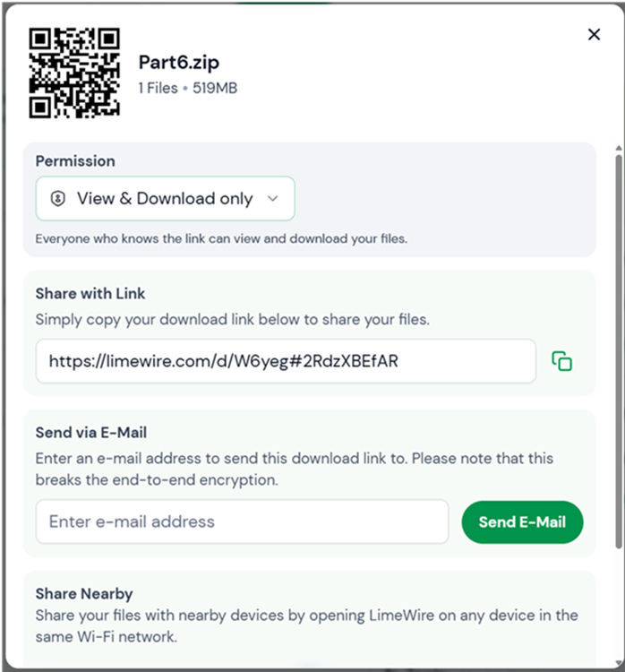
Task: Click the shield icon in the permission selector
Action: 58,198
